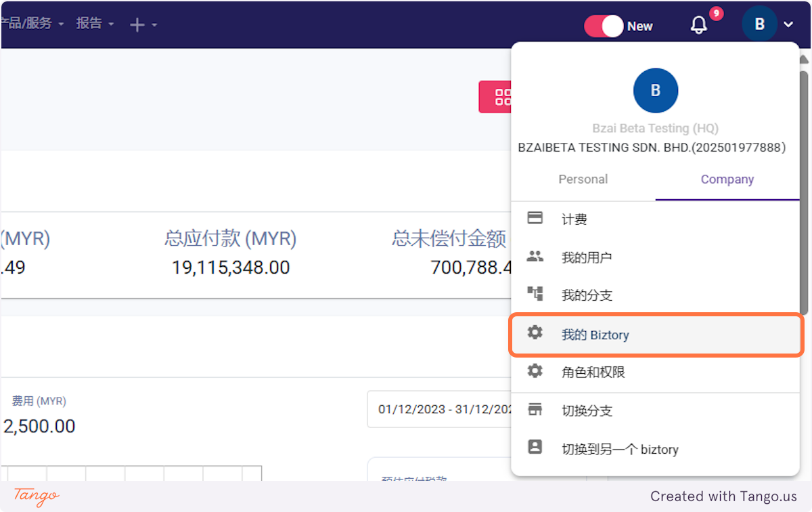This screenshot has width=812, height=512.
Task: Click the Bzai Beta Testing (HQ) name
Action: (x=655, y=128)
